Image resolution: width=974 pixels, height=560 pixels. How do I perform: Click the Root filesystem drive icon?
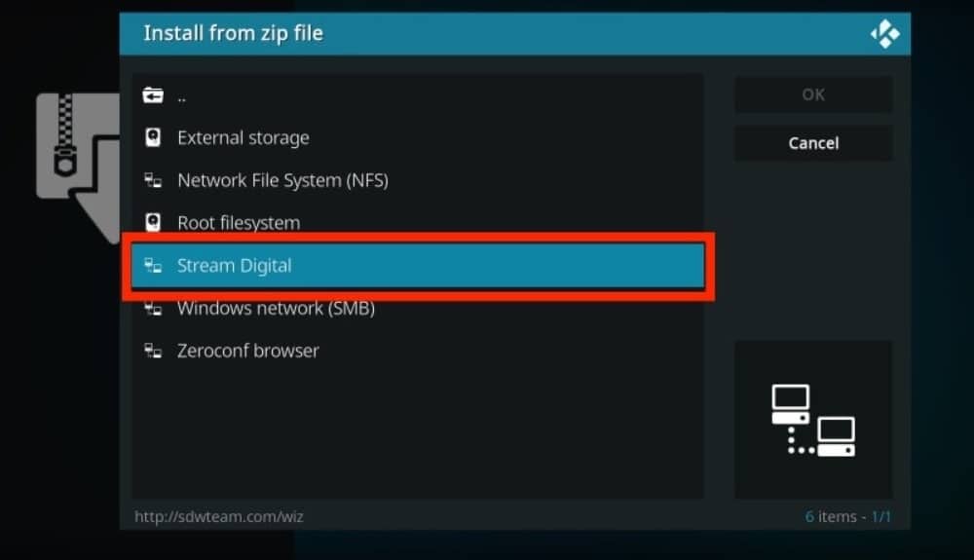pyautogui.click(x=153, y=222)
